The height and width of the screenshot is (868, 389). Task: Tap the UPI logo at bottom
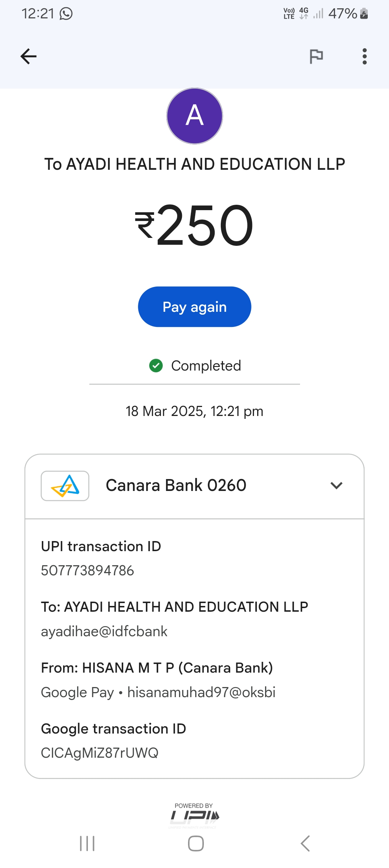194,816
